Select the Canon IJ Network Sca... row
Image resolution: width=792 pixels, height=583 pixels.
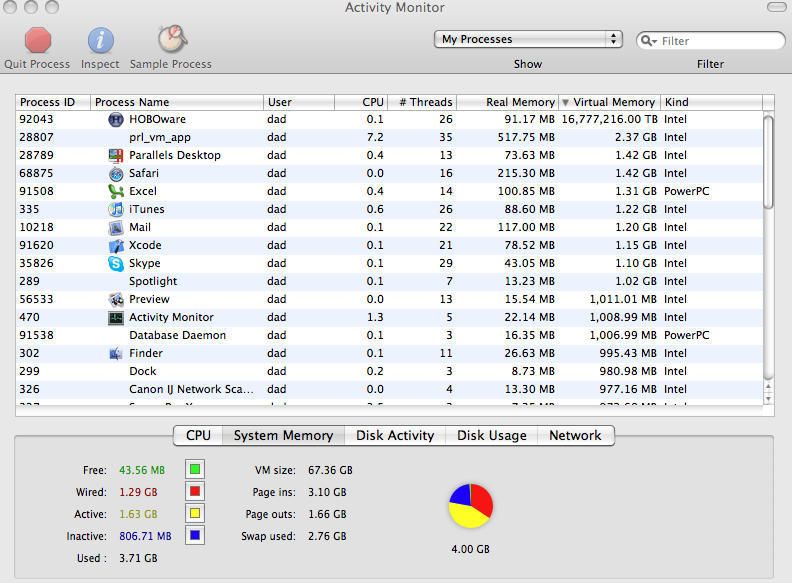[x=389, y=390]
